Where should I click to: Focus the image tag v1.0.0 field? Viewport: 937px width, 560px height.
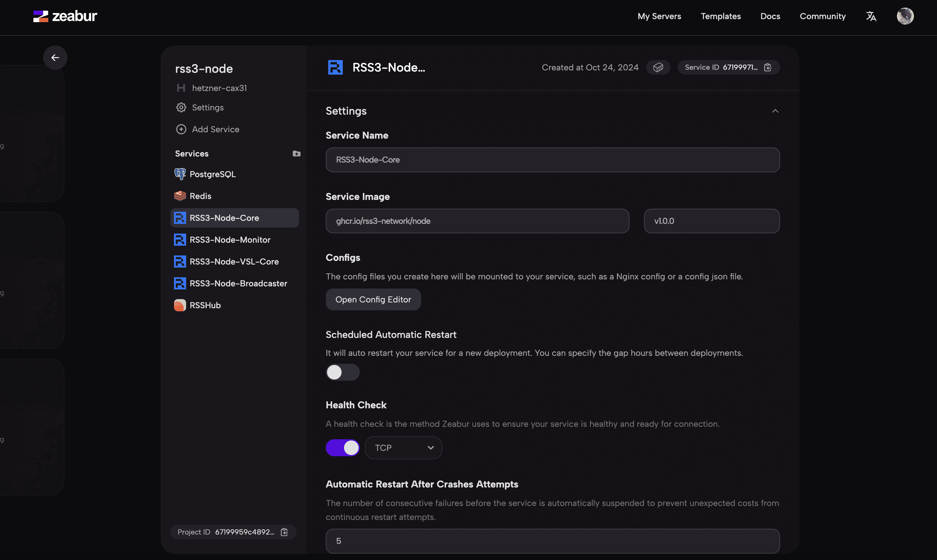(x=711, y=221)
